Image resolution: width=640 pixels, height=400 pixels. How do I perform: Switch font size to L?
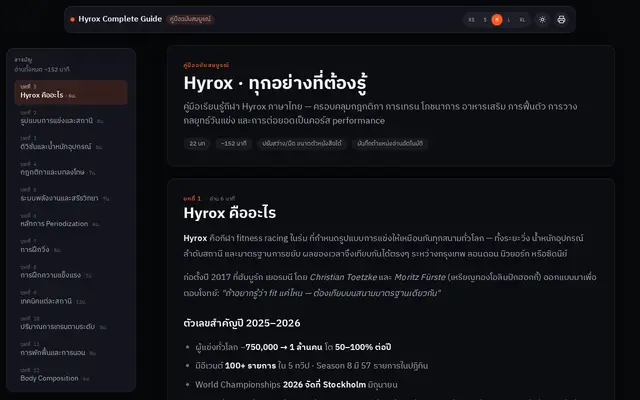pyautogui.click(x=509, y=20)
